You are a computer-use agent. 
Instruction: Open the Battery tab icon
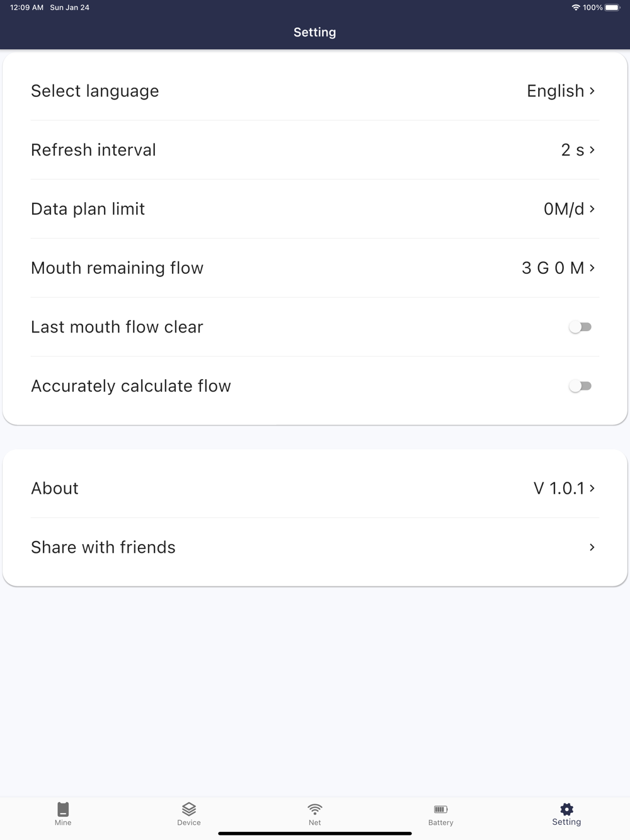[x=441, y=809]
